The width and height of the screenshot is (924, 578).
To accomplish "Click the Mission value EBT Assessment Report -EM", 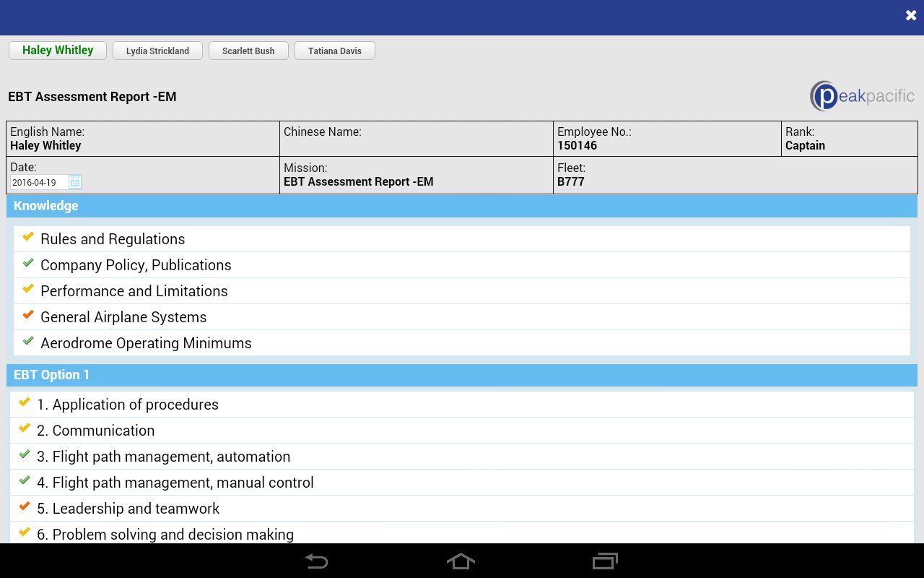I will 359,181.
